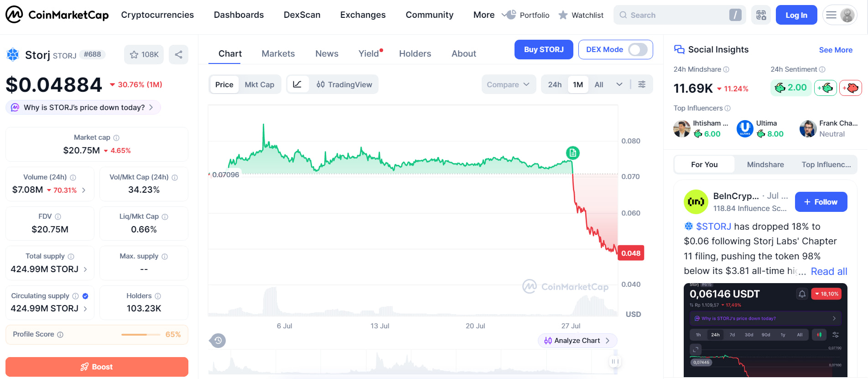Screen dimensions: 868x379
Task: Expand Circulating supply details chevron
Action: click(x=85, y=309)
